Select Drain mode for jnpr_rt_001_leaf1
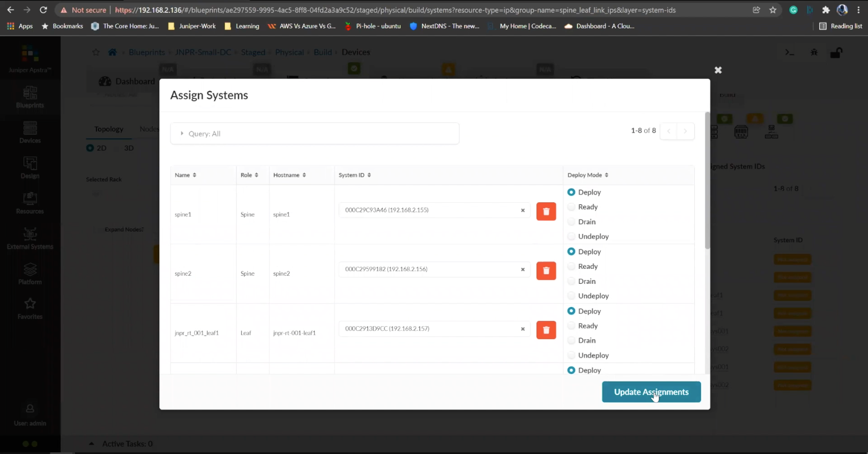Viewport: 868px width, 454px height. [x=571, y=340]
